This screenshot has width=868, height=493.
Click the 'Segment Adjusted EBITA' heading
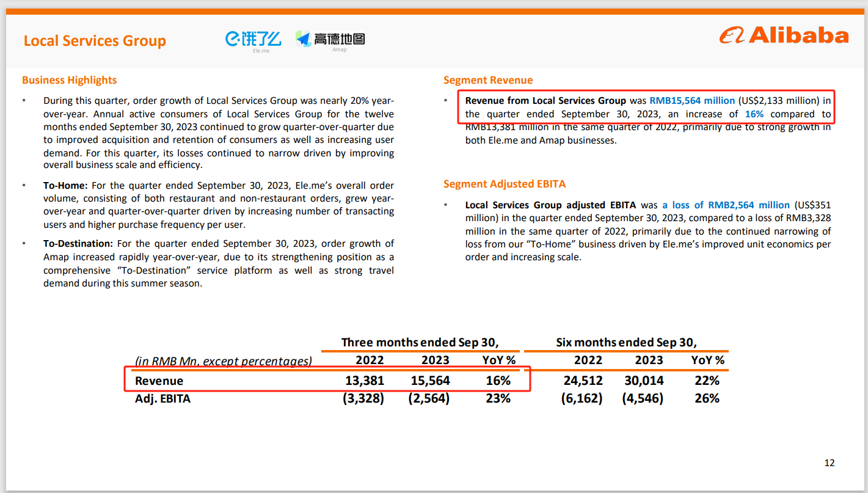tap(505, 184)
